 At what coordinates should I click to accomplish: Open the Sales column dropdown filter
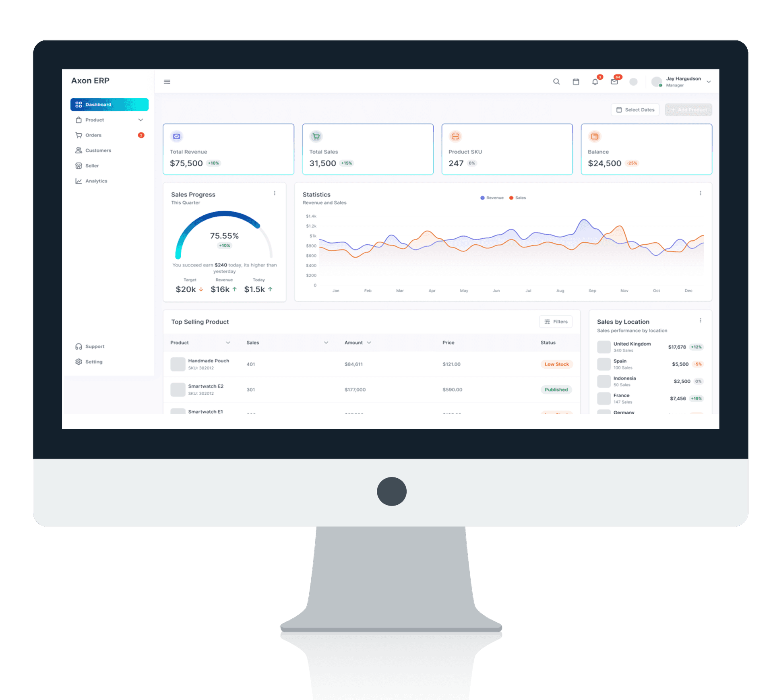[326, 343]
